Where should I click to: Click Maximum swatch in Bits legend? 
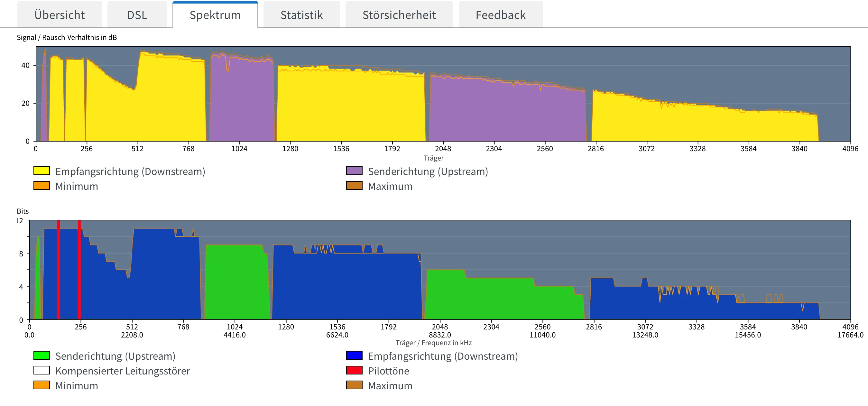(354, 385)
